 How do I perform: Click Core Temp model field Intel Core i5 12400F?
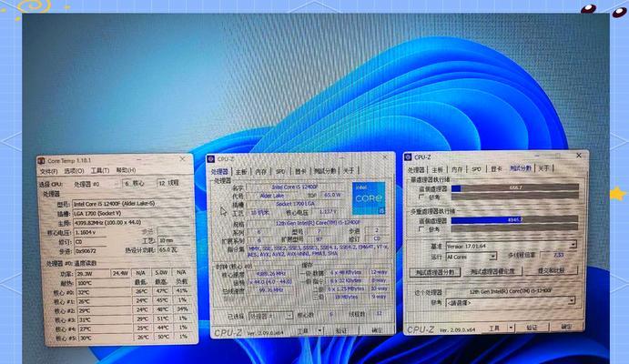[131, 204]
